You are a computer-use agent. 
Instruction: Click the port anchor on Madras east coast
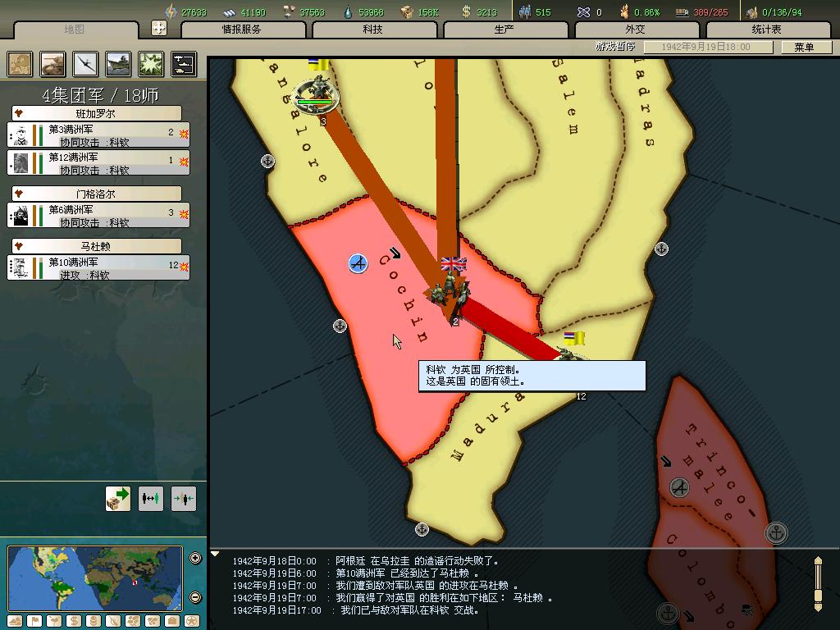point(662,249)
